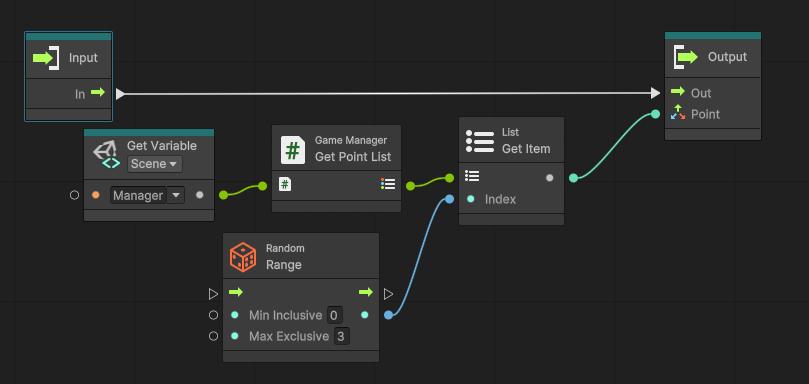Click Input node's white control output port

[120, 93]
